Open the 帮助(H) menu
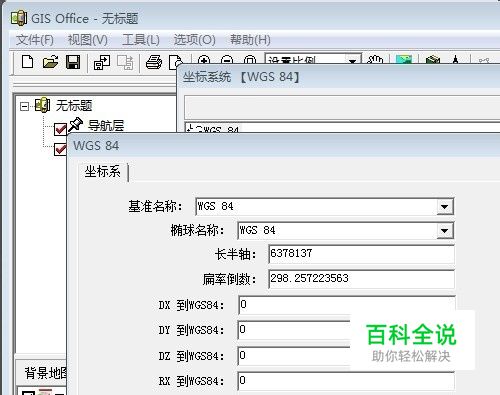Image resolution: width=500 pixels, height=395 pixels. [x=250, y=40]
